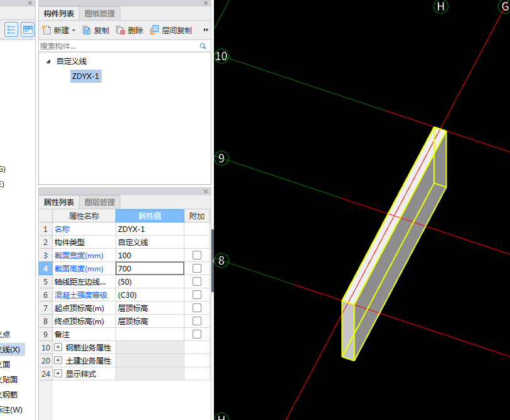Click the panel splitter collapse arrow handle

pos(213,261)
